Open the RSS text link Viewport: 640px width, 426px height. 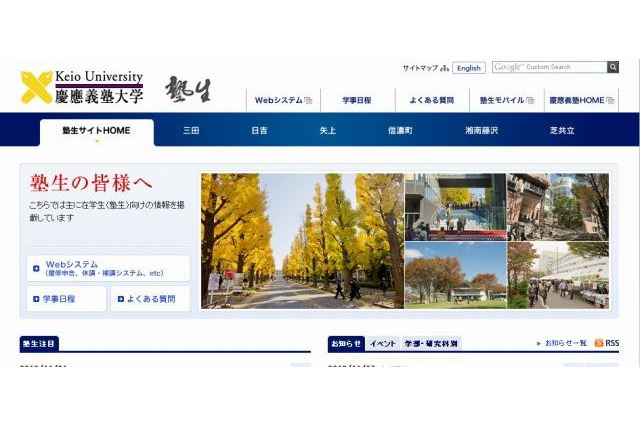[x=612, y=343]
